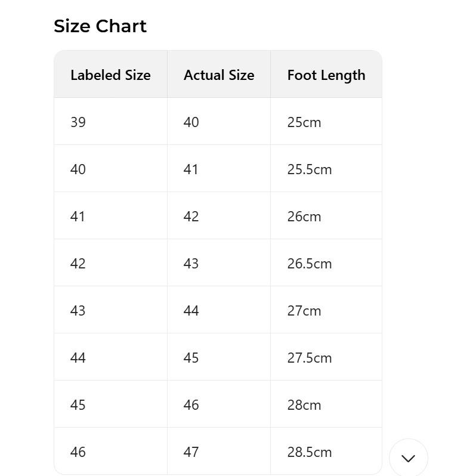Click actual size 40 cell
The height and width of the screenshot is (476, 476).
coord(191,122)
